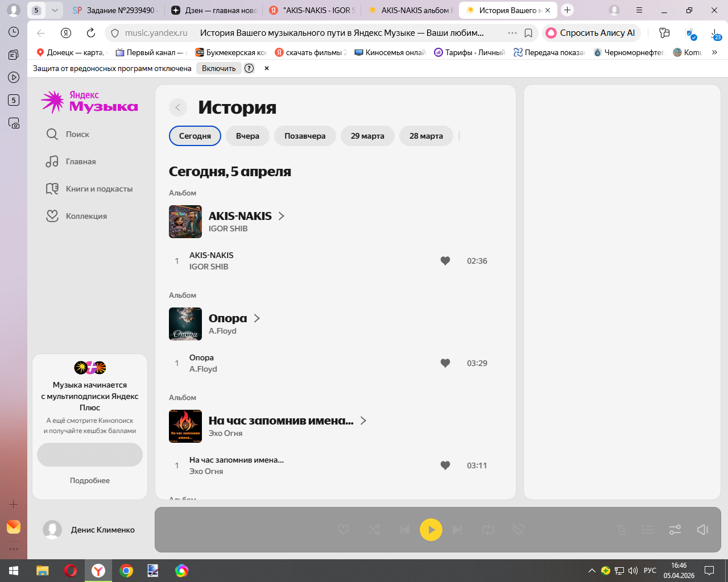Viewport: 728px width, 582px height.
Task: Open Коллекция in the sidebar
Action: [x=76, y=216]
